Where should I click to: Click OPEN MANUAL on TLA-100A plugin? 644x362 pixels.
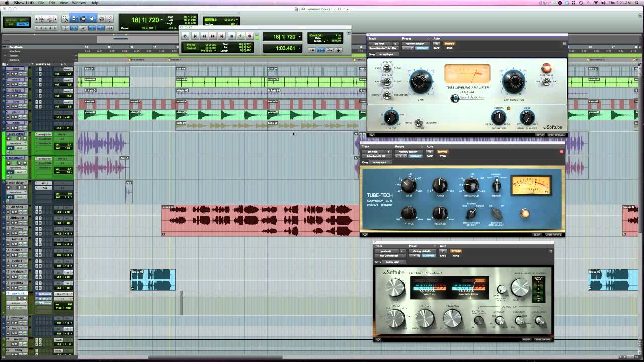(556, 135)
